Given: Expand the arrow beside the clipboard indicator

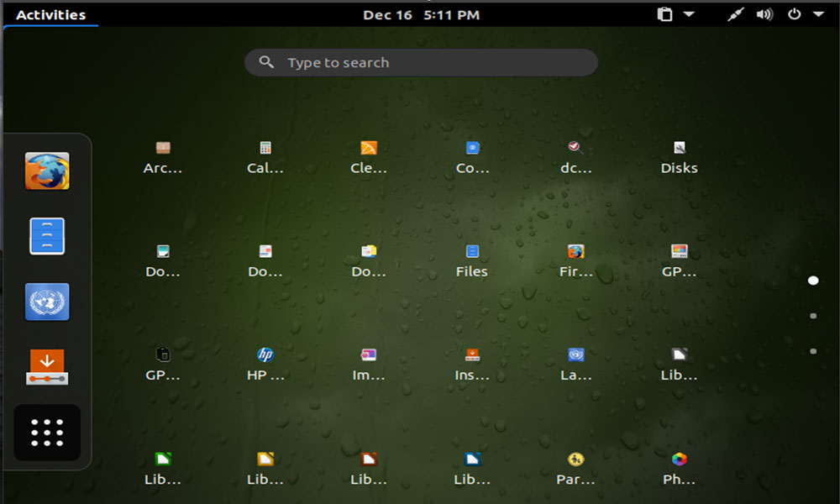Looking at the screenshot, I should pos(689,14).
